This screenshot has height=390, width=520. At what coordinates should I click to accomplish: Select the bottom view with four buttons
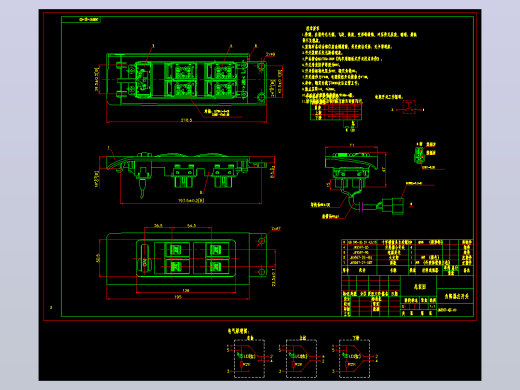click(187, 259)
